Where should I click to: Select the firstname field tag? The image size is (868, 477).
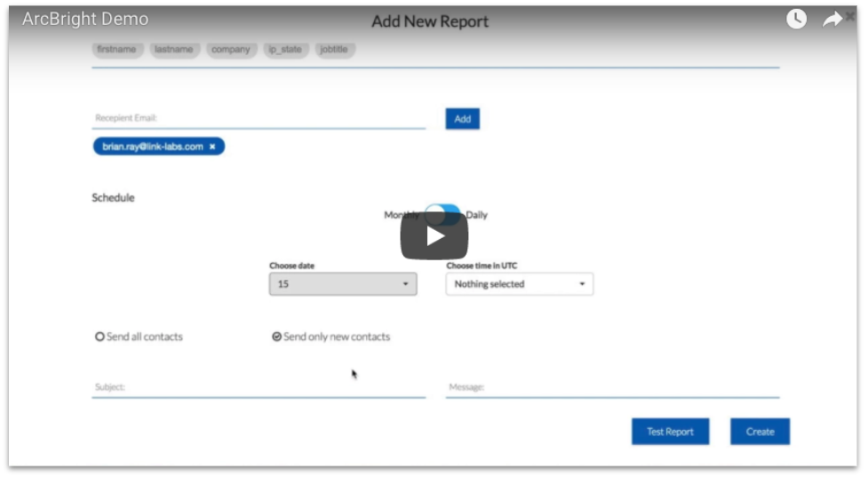(116, 50)
